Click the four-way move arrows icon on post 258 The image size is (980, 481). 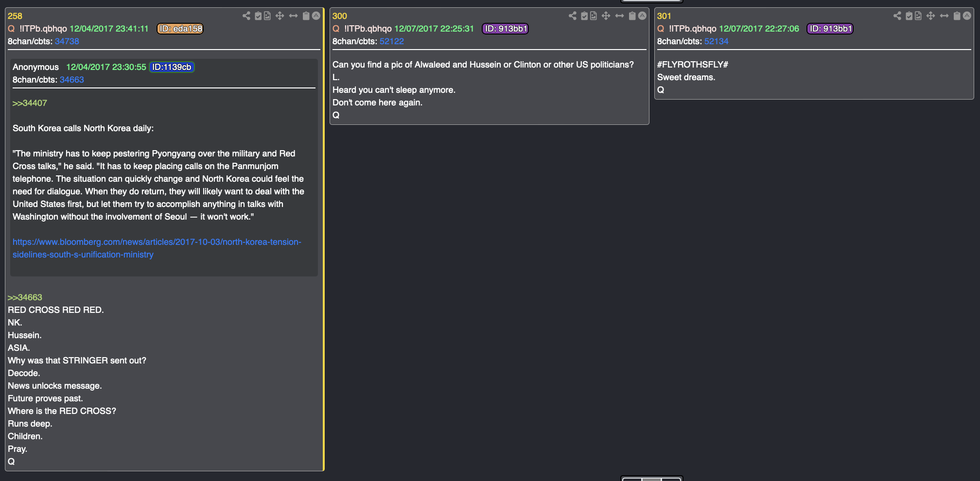(x=280, y=16)
